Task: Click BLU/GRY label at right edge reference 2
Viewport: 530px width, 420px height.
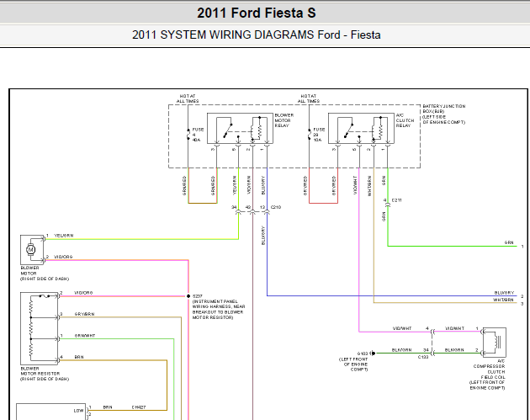Action: 504,293
